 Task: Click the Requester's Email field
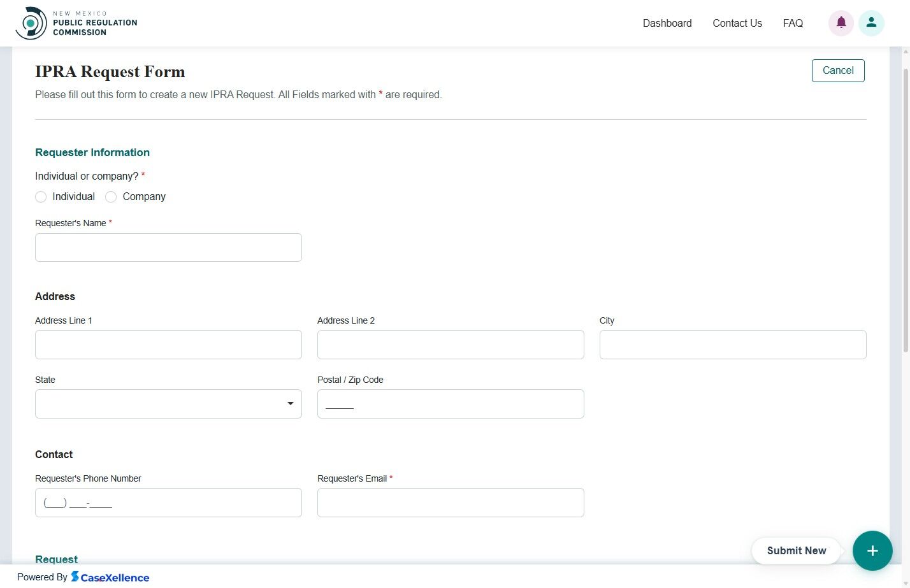(451, 502)
